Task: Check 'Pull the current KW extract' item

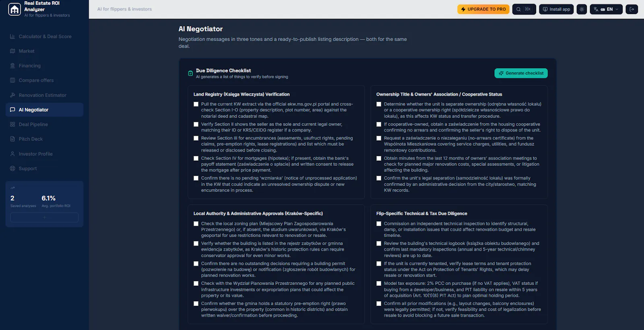Action: click(196, 104)
